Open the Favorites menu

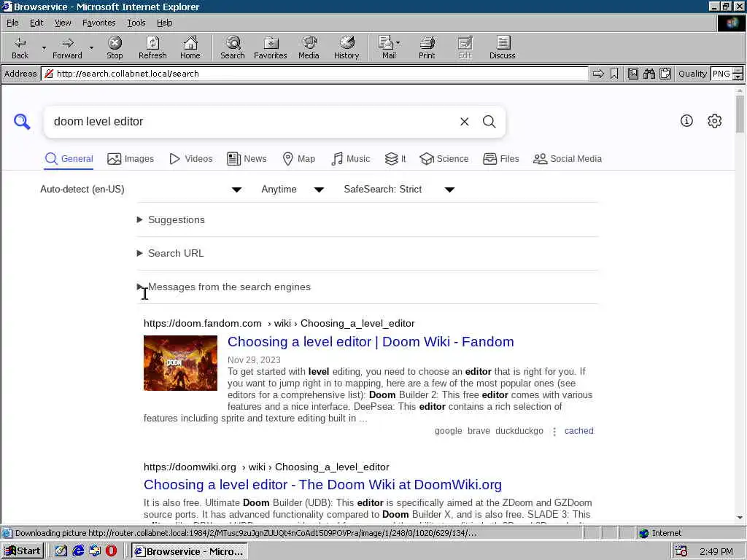pos(98,23)
